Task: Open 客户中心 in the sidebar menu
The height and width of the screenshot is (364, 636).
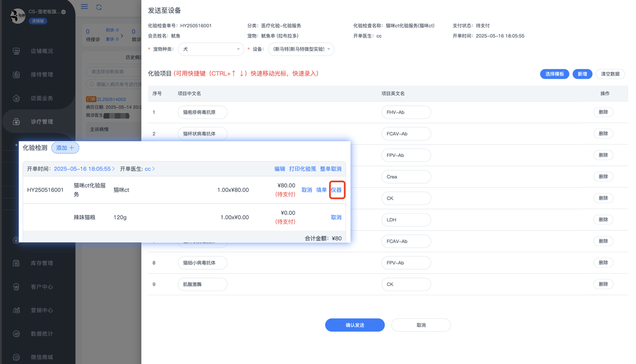Action: coord(42,287)
